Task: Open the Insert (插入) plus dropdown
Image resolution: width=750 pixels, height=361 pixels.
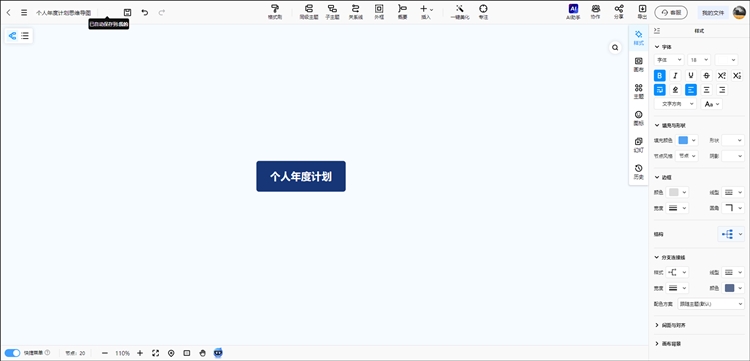Action: 426,12
